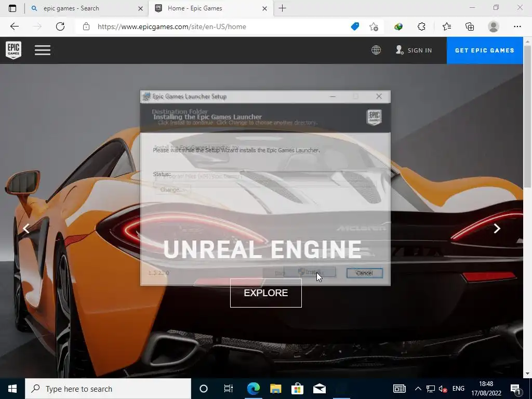Open the shopping price tag icon
Image resolution: width=532 pixels, height=399 pixels.
[x=355, y=26]
